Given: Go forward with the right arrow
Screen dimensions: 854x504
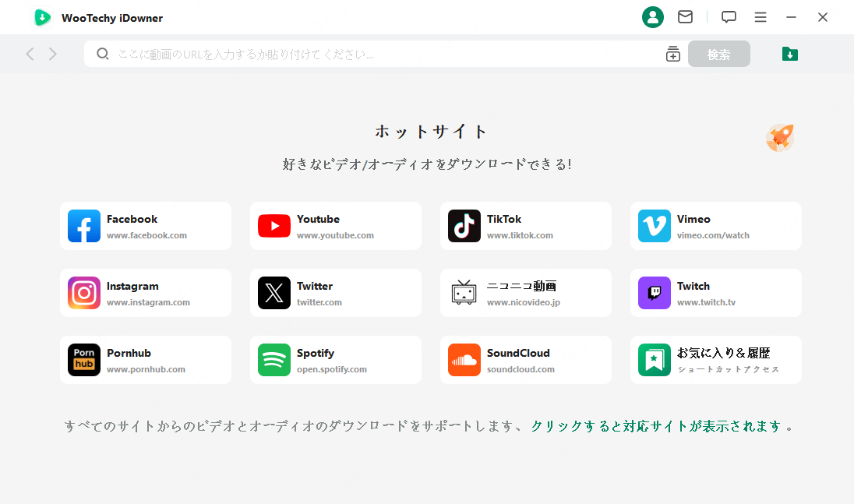Looking at the screenshot, I should click(53, 54).
